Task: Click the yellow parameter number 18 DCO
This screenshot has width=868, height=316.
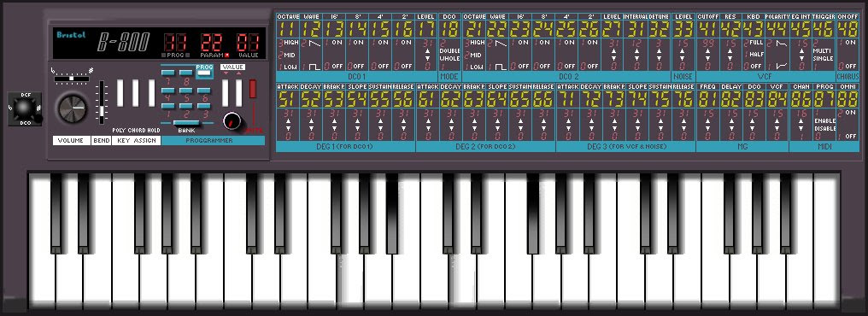Action: pyautogui.click(x=449, y=29)
